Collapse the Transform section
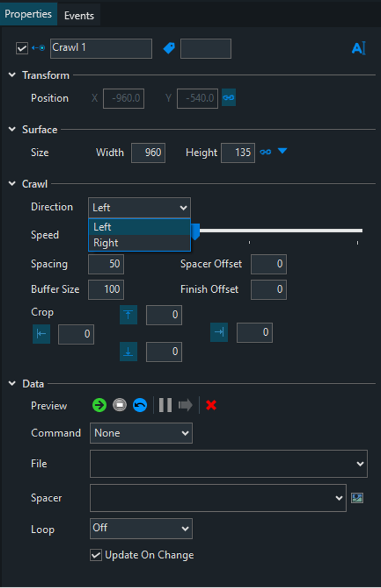The width and height of the screenshot is (381, 588). pyautogui.click(x=12, y=75)
